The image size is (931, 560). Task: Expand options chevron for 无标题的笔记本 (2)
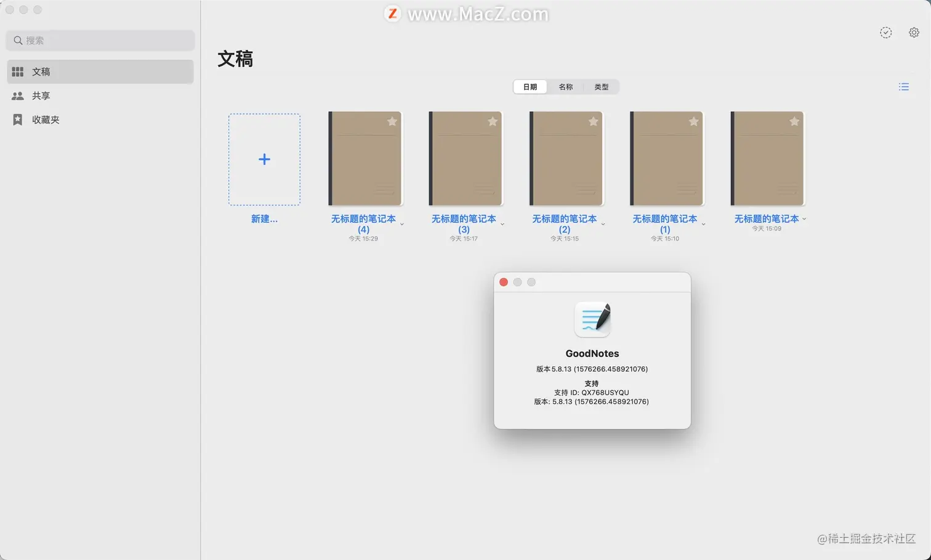(x=603, y=225)
